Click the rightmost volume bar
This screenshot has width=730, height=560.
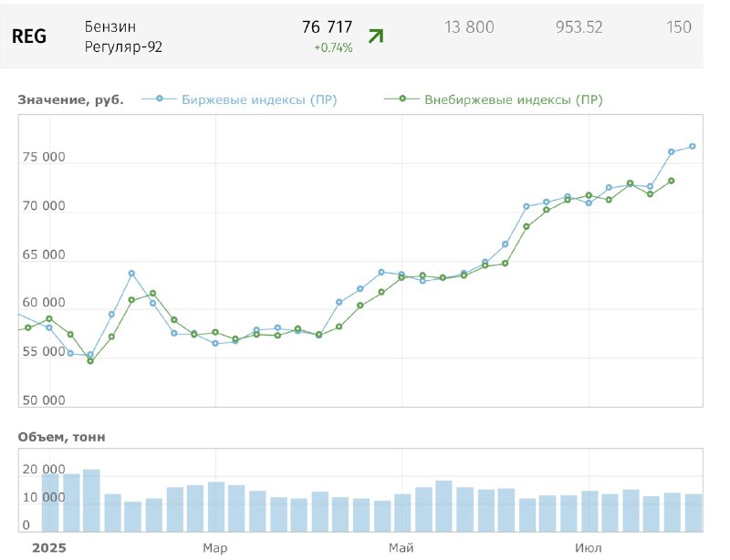click(693, 512)
